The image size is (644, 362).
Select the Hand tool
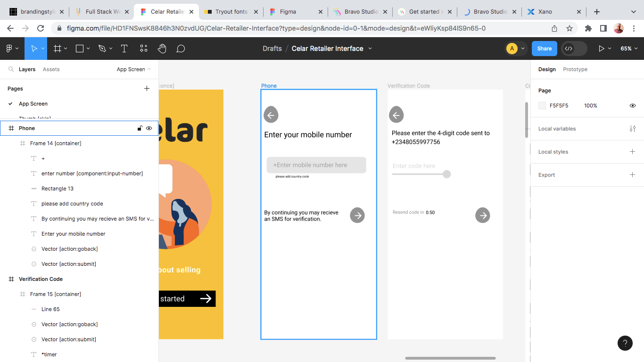coord(162,49)
